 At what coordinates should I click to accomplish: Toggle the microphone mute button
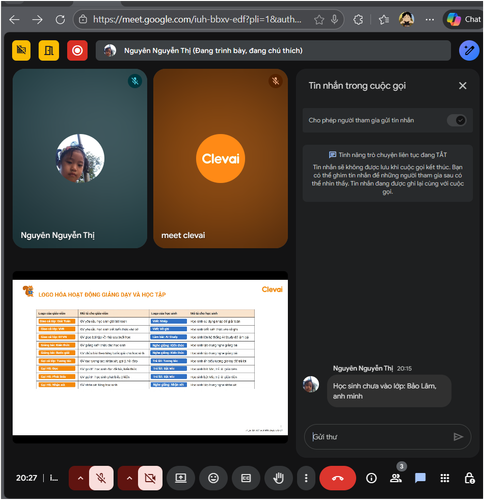101,478
